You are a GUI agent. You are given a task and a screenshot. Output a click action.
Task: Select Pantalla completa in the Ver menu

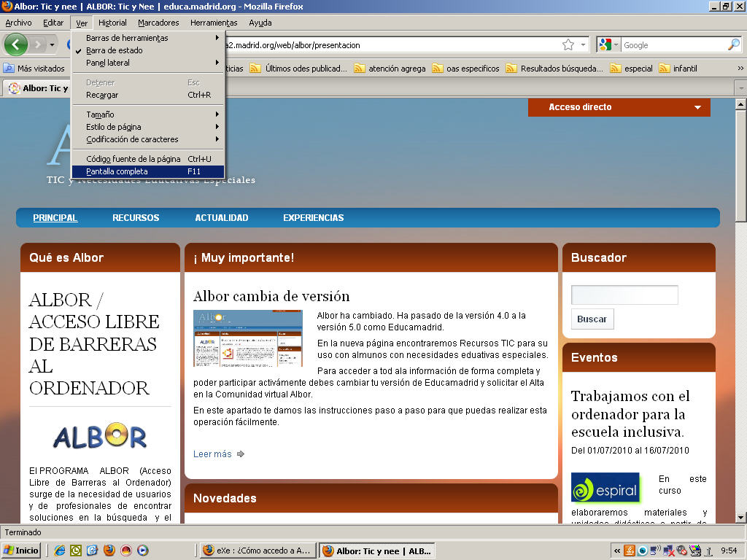click(147, 171)
